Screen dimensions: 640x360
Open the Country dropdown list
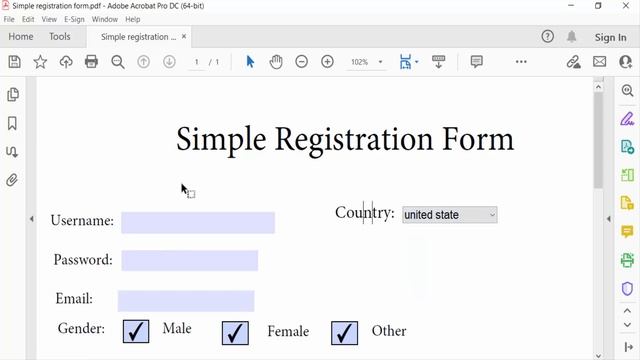(450, 215)
